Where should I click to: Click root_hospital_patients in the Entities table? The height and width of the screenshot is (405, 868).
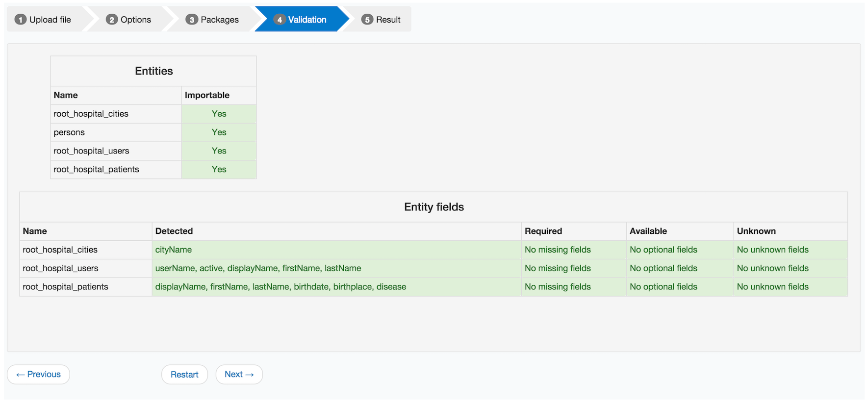[x=97, y=170]
